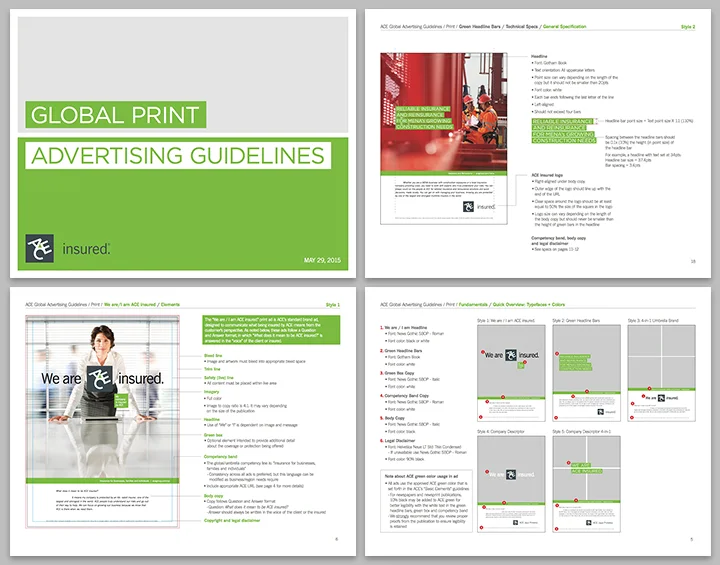Click the "Style 1" label in page header
The height and width of the screenshot is (565, 720).
(333, 305)
